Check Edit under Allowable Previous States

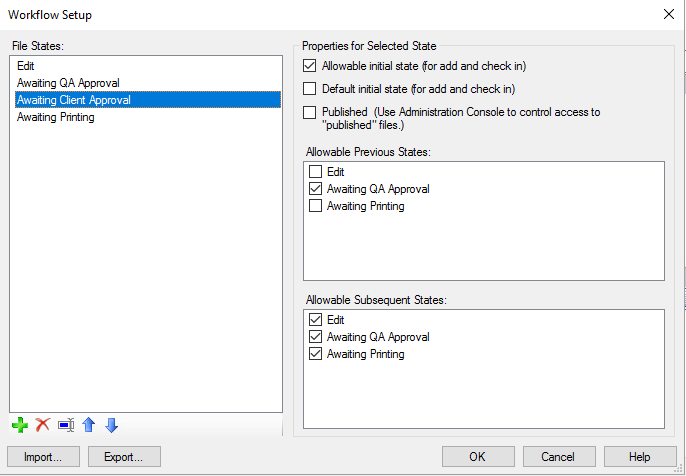point(315,172)
